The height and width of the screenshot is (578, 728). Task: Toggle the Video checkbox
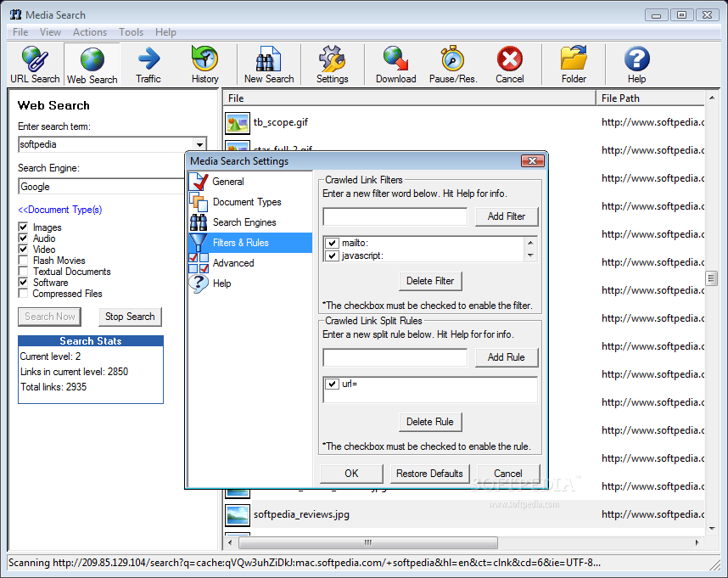pos(23,250)
